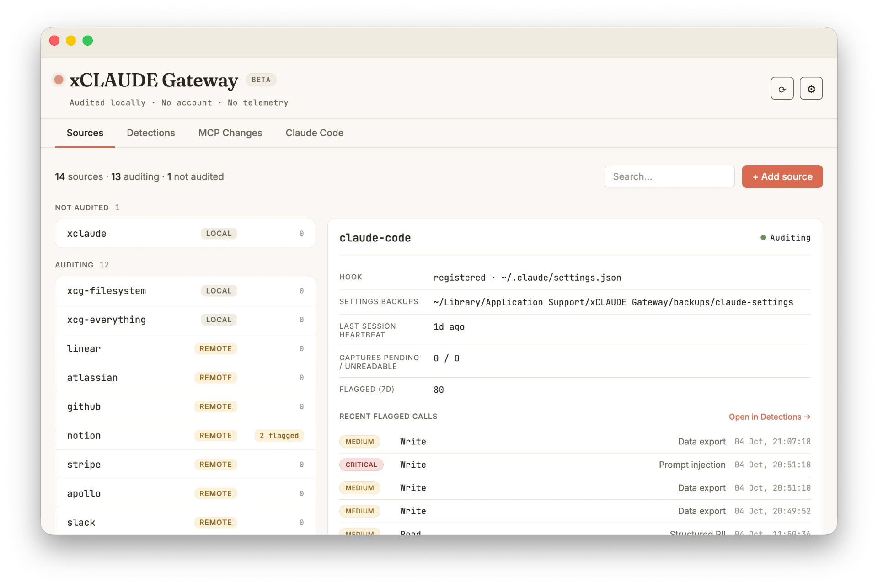Click the red status dot beside xCLAUDE Gateway
This screenshot has height=588, width=878.
click(59, 80)
